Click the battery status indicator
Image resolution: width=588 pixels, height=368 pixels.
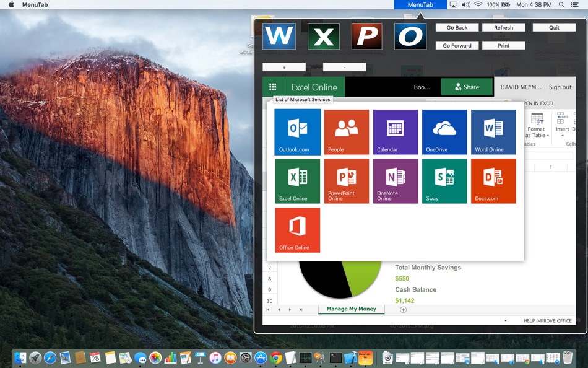[x=499, y=4]
